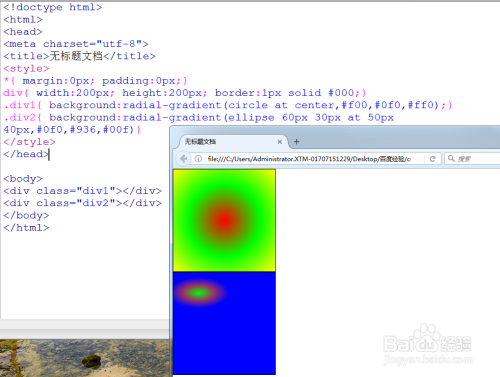Click the site info icon in address bar
The width and height of the screenshot is (500, 377).
click(198, 159)
